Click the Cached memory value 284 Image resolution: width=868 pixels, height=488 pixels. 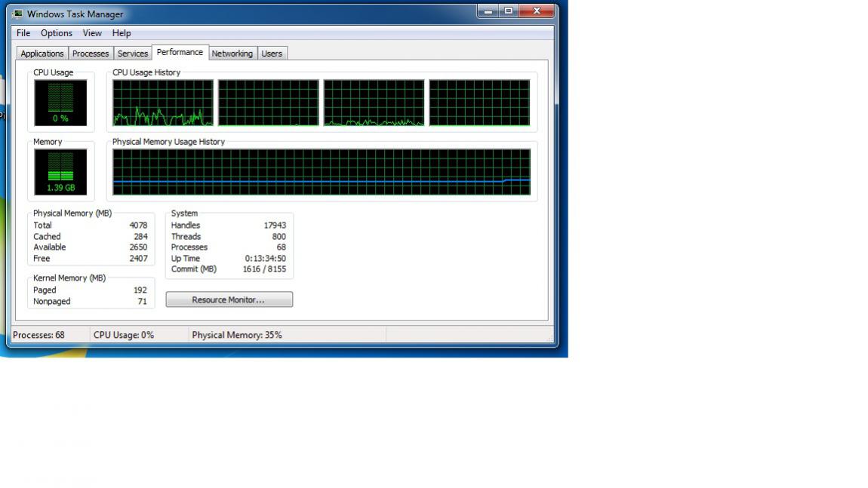point(140,236)
